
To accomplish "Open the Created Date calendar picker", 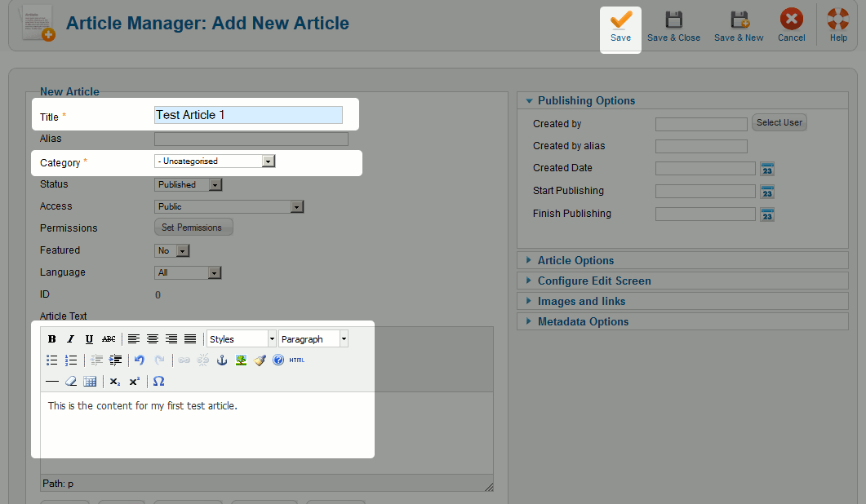I will tap(767, 169).
